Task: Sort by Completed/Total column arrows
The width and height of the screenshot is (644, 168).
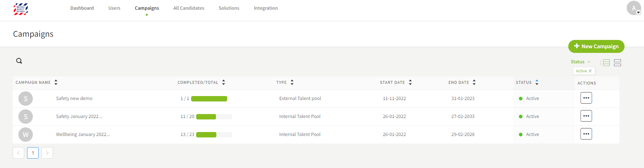Action: pyautogui.click(x=224, y=82)
